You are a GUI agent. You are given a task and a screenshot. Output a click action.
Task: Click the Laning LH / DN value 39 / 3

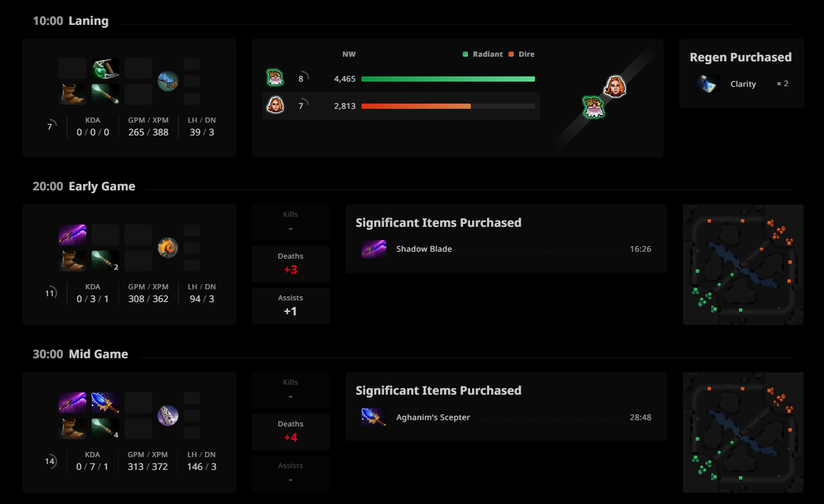point(202,132)
